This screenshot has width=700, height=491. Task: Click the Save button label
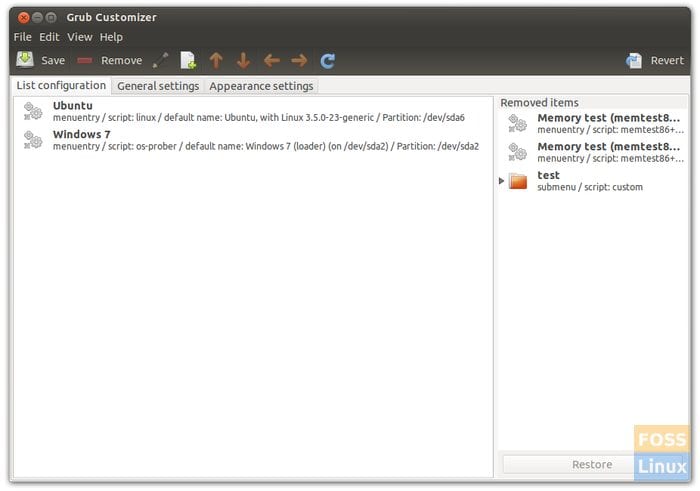(53, 60)
